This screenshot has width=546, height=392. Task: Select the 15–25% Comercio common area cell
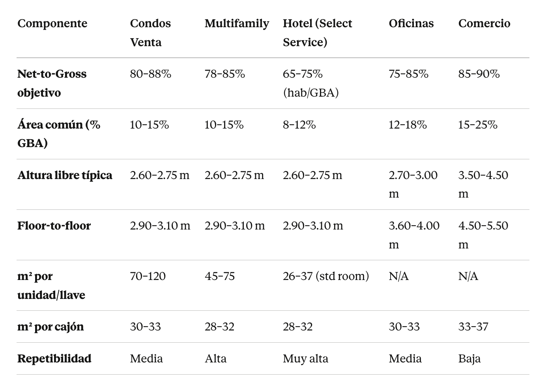478,125
